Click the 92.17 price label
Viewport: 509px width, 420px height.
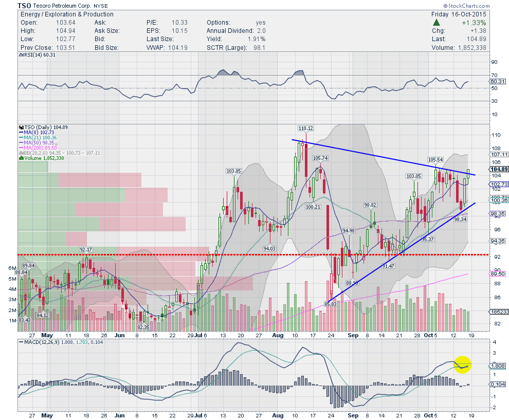86,250
